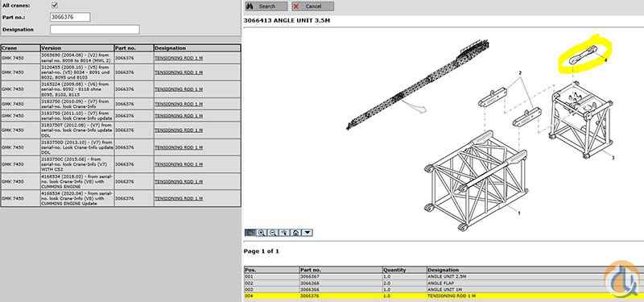This screenshot has height=302, width=644.
Task: Reset diagram view with home icon
Action: pos(295,233)
